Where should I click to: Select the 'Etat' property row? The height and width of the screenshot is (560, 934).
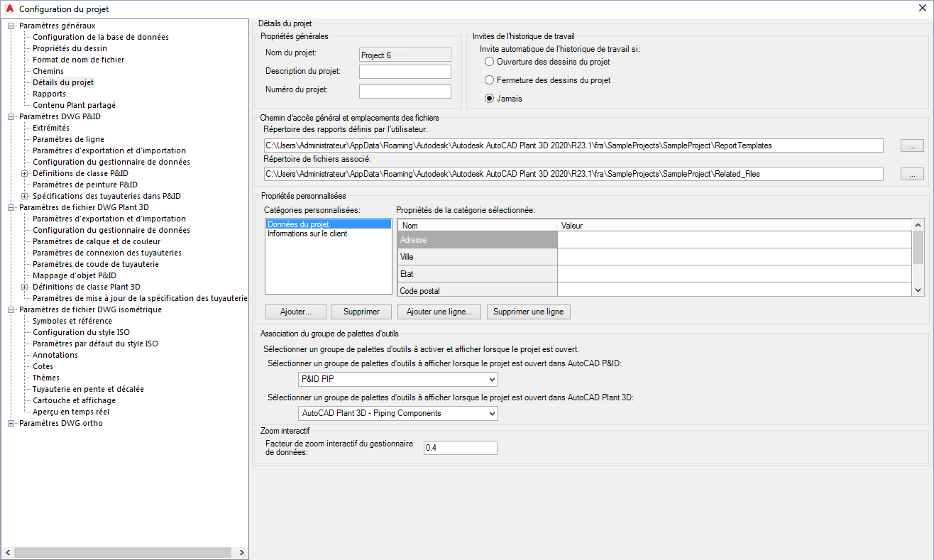(654, 274)
